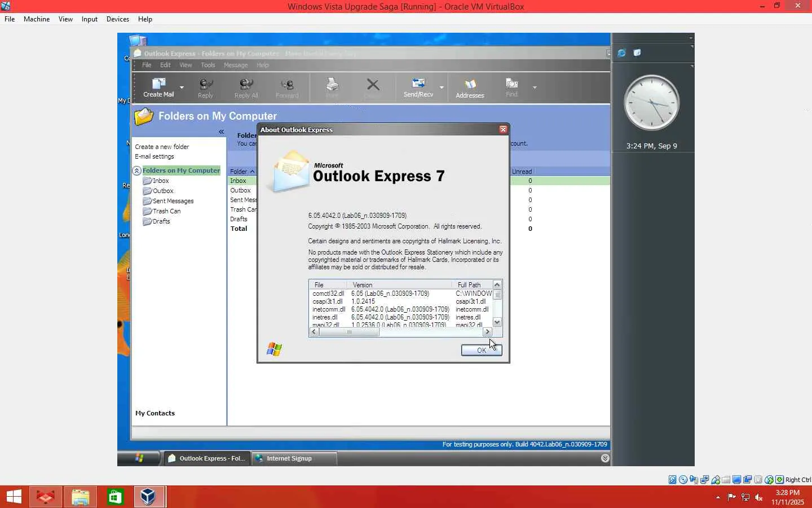812x508 pixels.
Task: Click the Send/Recv toolbar icon
Action: point(418,84)
